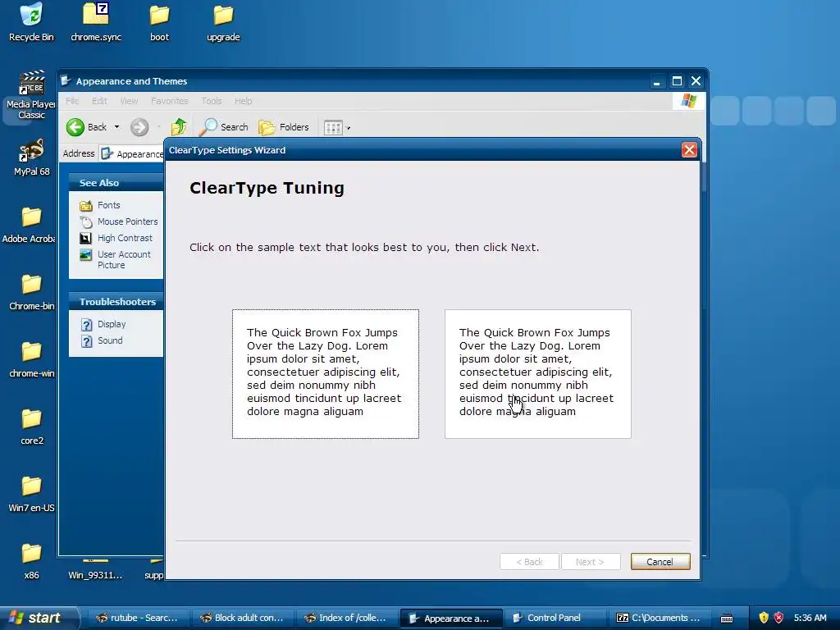Click the red security alert tray icon

[779, 618]
